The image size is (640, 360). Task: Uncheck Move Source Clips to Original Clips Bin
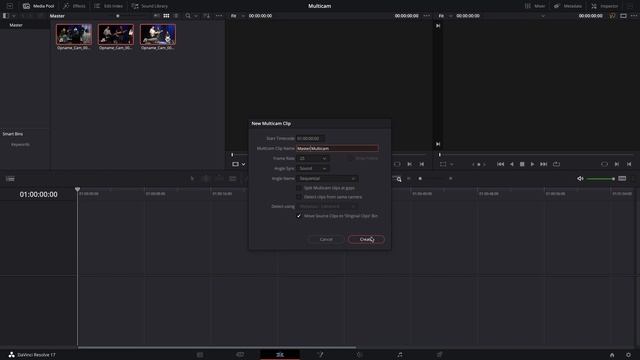click(x=299, y=216)
